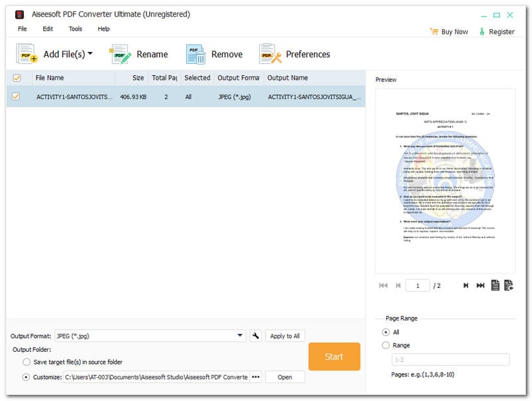
Task: Jump to last preview page
Action: (480, 285)
